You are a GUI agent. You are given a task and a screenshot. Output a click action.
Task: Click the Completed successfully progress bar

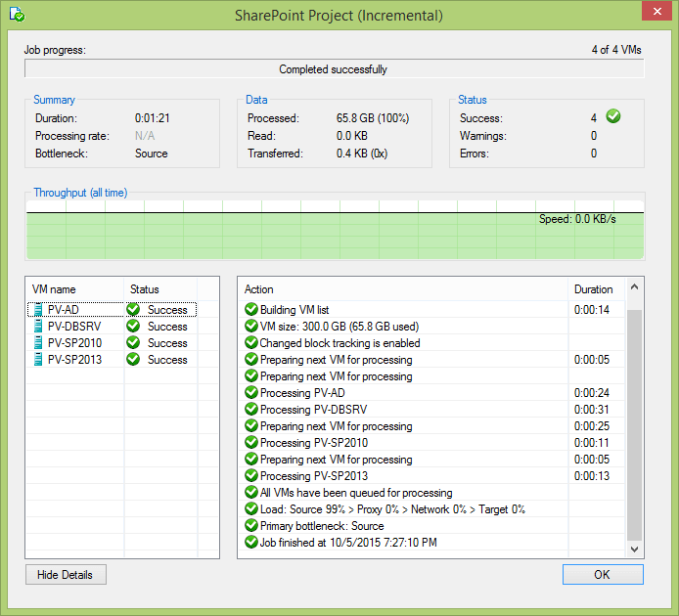(335, 69)
